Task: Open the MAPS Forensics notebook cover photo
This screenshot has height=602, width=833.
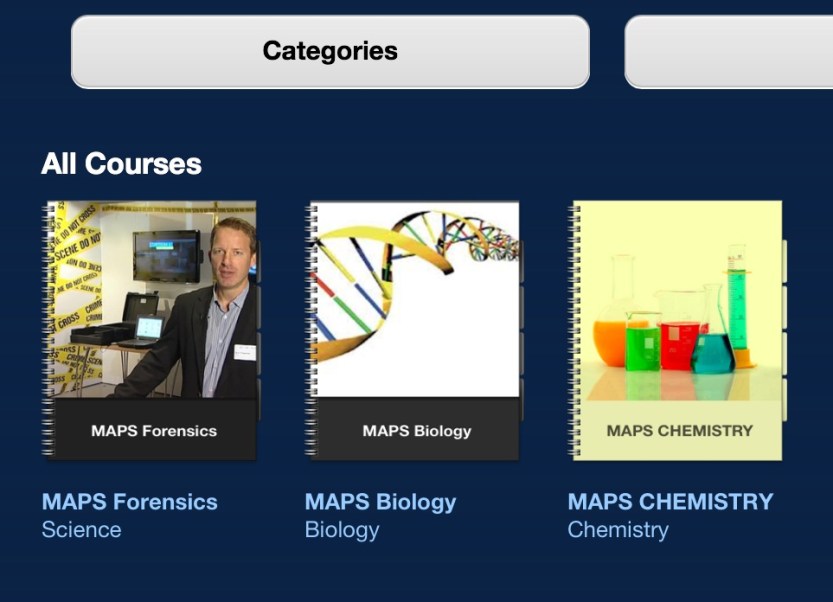Action: tap(153, 300)
